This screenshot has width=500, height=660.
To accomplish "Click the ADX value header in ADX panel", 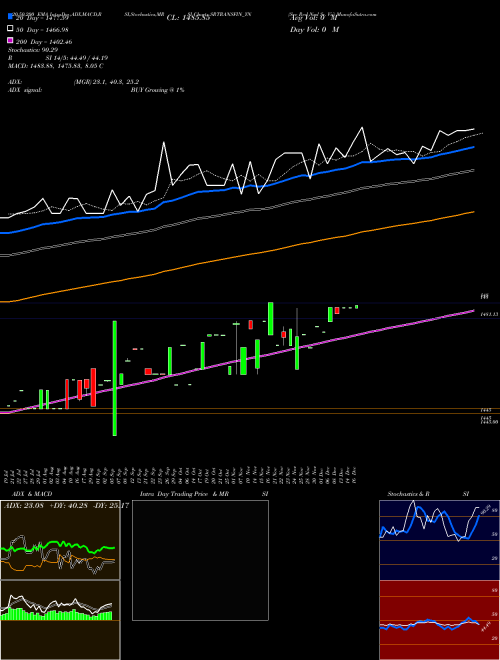I will coord(66,506).
